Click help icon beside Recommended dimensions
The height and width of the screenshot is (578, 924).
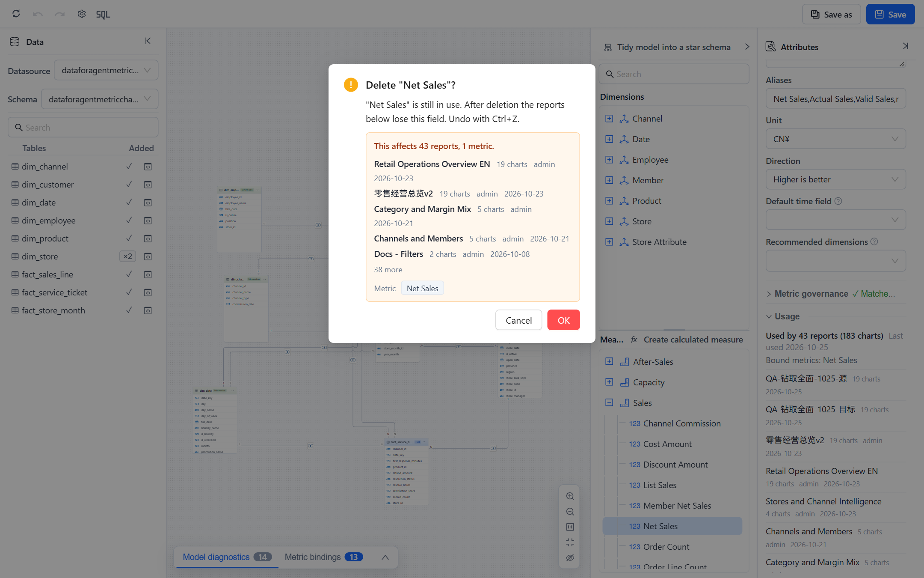(x=874, y=242)
